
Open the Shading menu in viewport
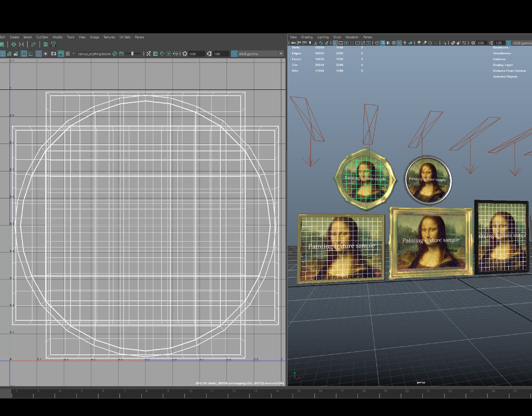(307, 37)
